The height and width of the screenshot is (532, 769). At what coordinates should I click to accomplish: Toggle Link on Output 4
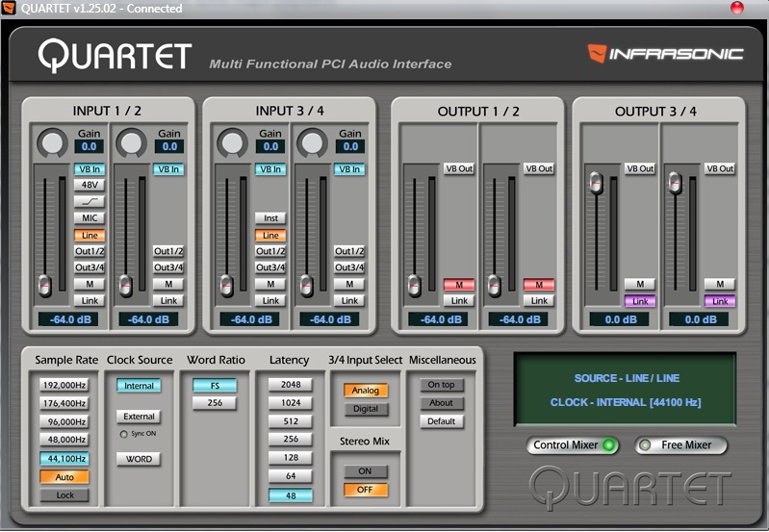tap(720, 301)
